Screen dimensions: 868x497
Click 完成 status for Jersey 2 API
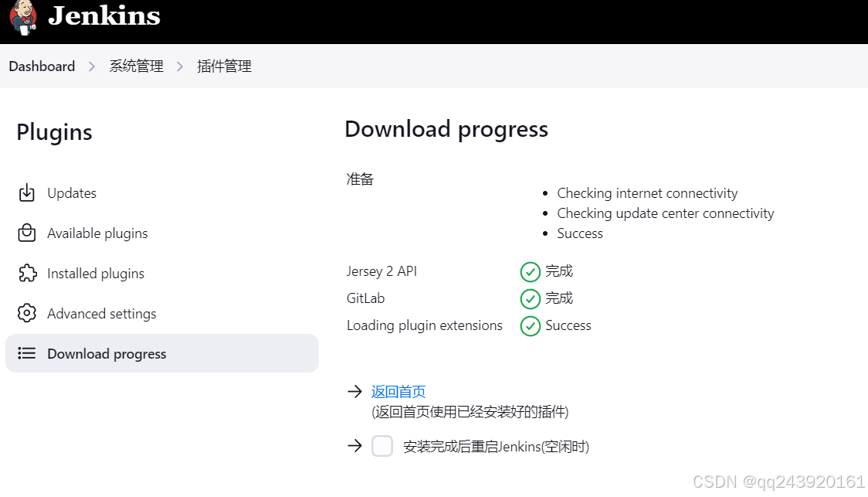point(559,271)
